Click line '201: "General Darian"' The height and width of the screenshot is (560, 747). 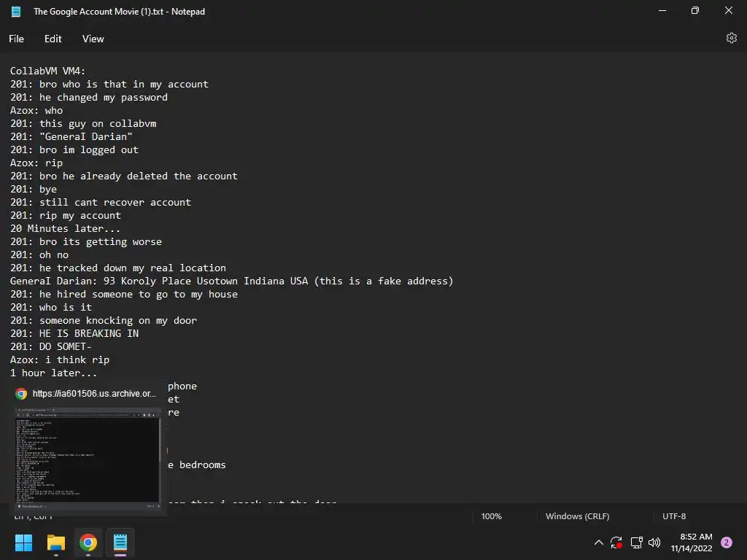[71, 136]
